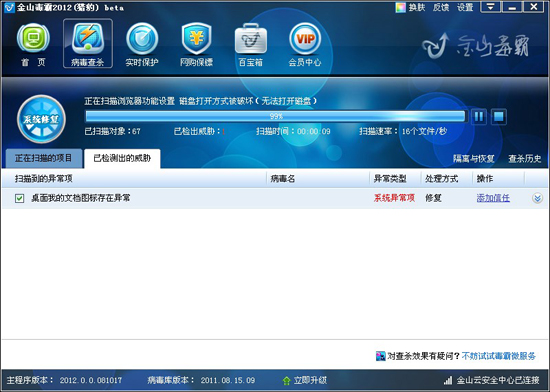Image resolution: width=550 pixels, height=392 pixels.
Task: Click the 换肤 skin color icon
Action: pyautogui.click(x=400, y=7)
